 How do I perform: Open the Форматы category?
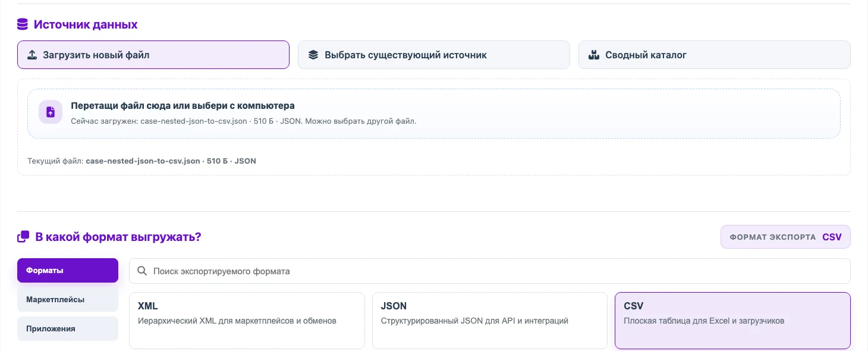[x=68, y=270]
